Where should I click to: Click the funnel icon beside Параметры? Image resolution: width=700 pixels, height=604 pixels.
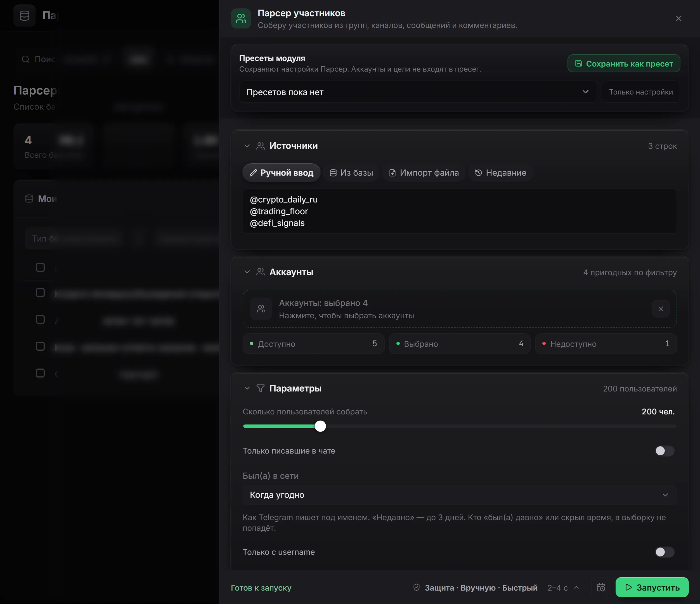point(260,388)
